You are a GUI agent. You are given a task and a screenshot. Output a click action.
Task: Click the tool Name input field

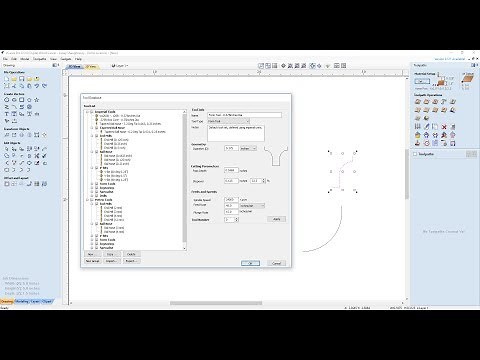click(x=244, y=115)
